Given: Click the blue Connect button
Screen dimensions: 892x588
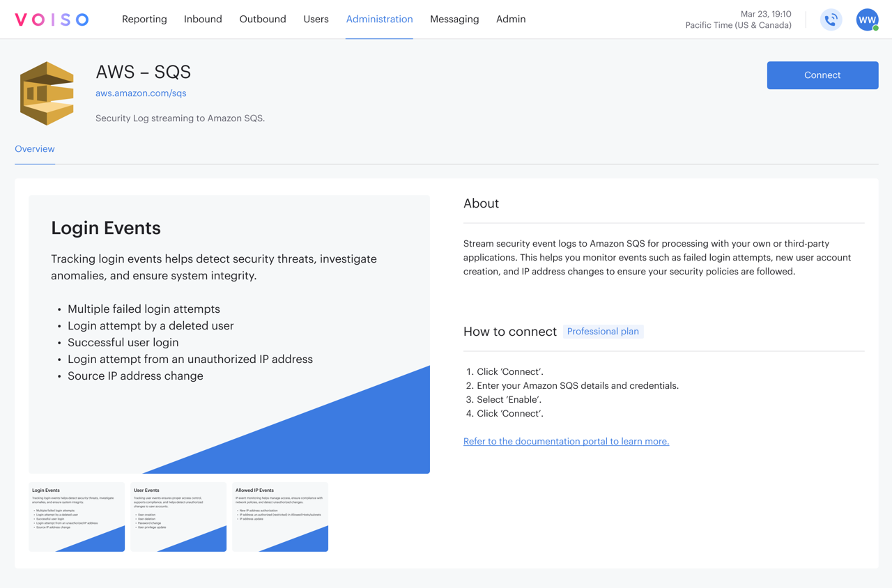Looking at the screenshot, I should click(x=822, y=75).
